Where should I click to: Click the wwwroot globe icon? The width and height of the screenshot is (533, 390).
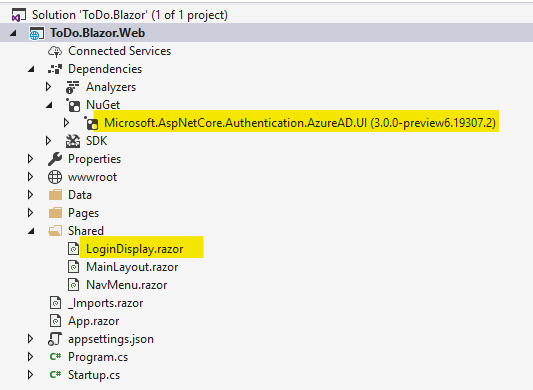[55, 177]
